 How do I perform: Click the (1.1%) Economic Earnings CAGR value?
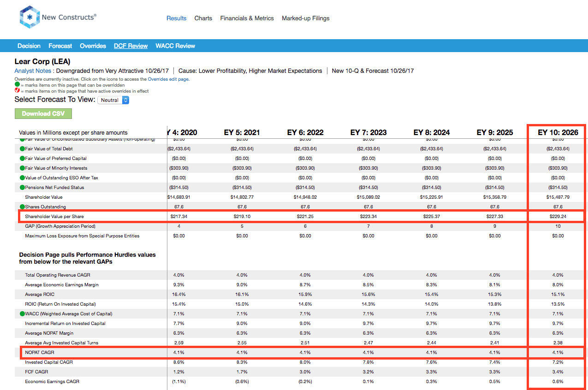(x=179, y=381)
